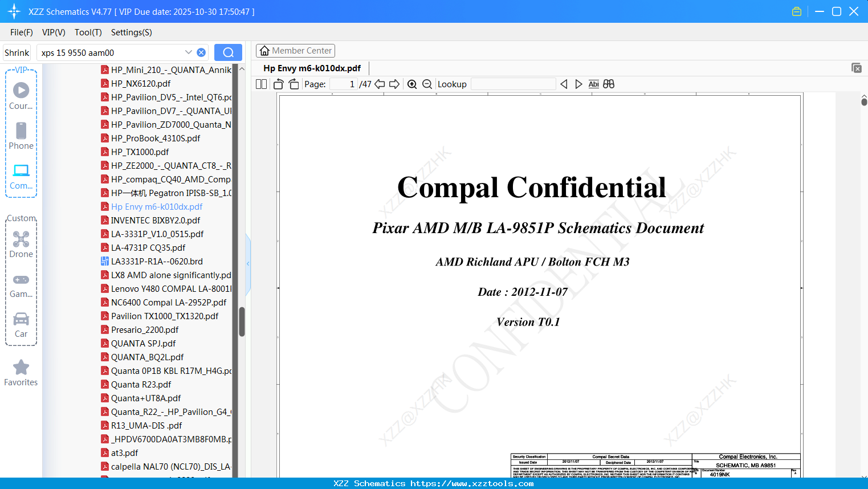
Task: Open the VIP(V) menu
Action: point(54,32)
